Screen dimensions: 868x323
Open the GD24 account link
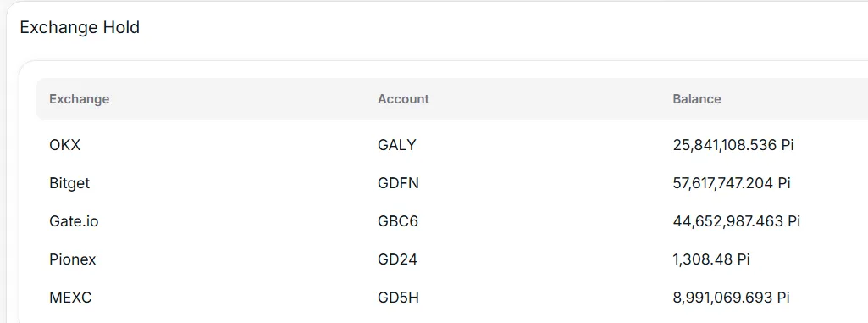pyautogui.click(x=397, y=259)
